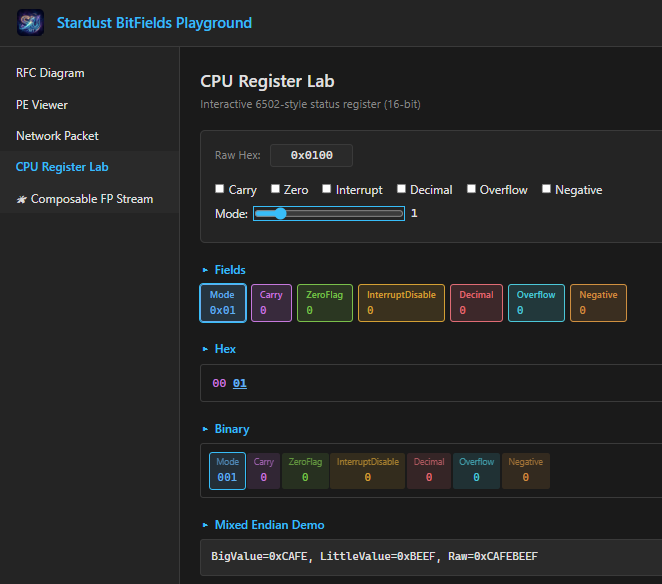The image size is (662, 584).
Task: Select the Negative field card
Action: [598, 303]
